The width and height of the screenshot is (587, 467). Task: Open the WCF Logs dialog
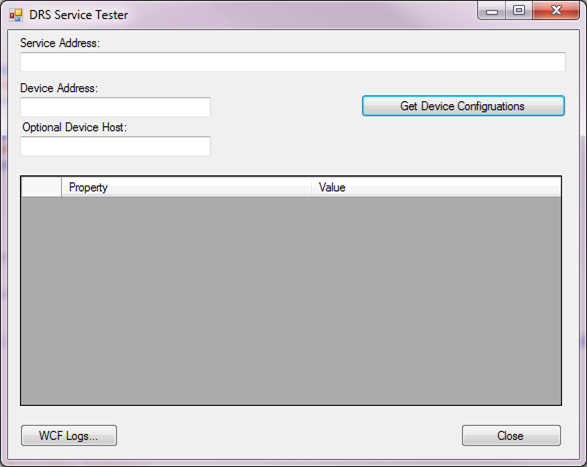point(69,436)
